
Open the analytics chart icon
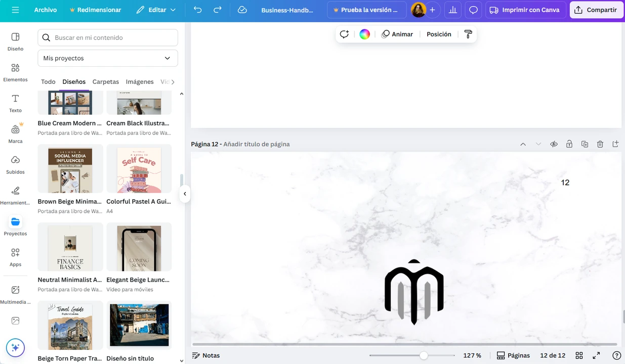[452, 10]
